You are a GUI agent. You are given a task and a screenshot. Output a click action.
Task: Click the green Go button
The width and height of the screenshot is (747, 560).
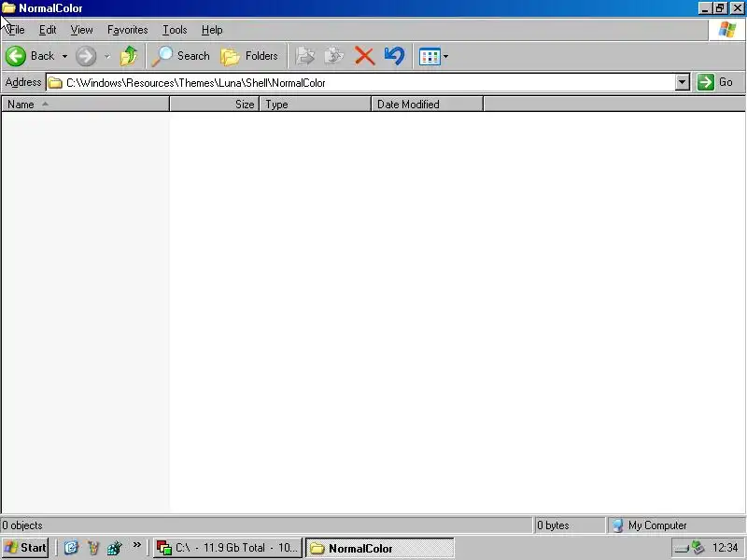(x=715, y=82)
